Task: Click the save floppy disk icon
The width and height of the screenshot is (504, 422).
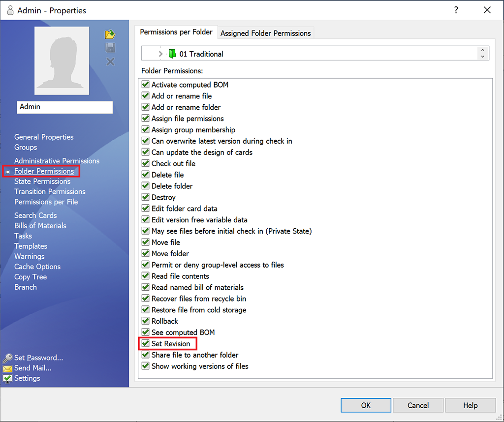Action: [110, 48]
